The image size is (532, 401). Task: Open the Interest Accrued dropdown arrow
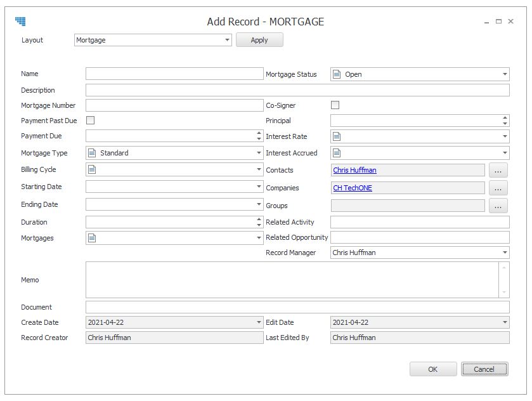click(505, 153)
